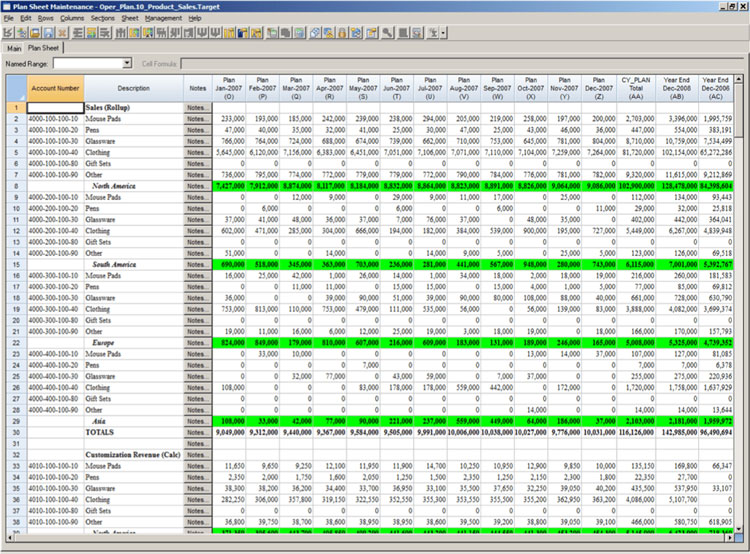Click Notes button for the TOTALS row
Image resolution: width=750 pixels, height=554 pixels.
click(198, 433)
